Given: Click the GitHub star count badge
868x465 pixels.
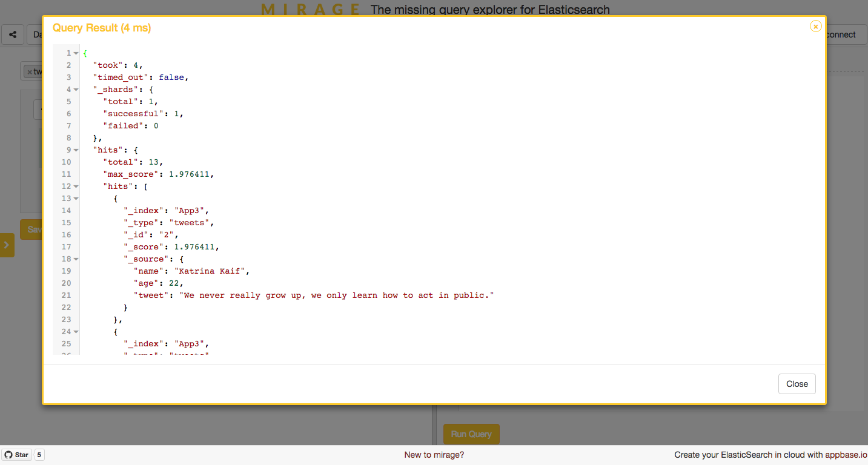Looking at the screenshot, I should pos(39,455).
